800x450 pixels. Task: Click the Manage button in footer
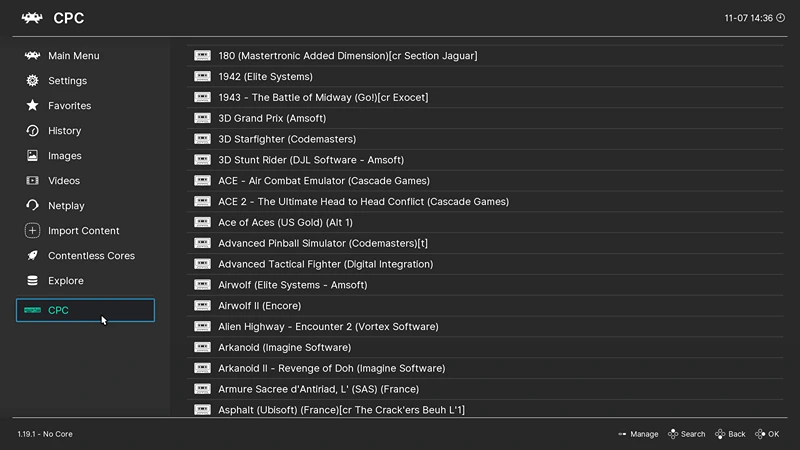(638, 434)
